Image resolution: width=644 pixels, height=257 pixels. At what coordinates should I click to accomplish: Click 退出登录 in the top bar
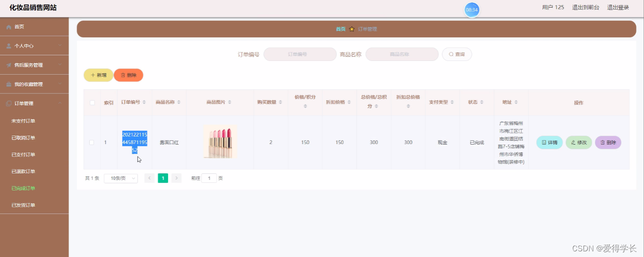click(618, 8)
